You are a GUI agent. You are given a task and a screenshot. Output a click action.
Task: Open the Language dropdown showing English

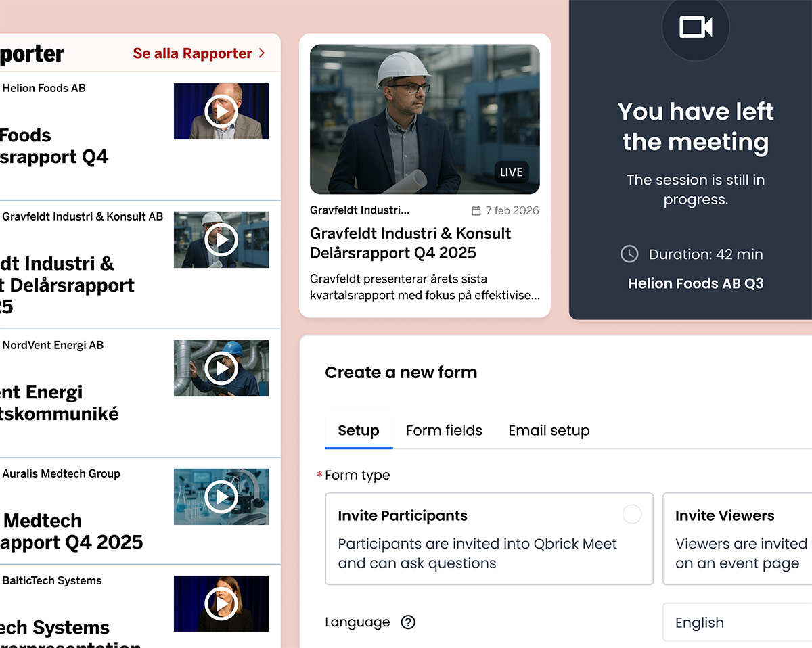737,622
